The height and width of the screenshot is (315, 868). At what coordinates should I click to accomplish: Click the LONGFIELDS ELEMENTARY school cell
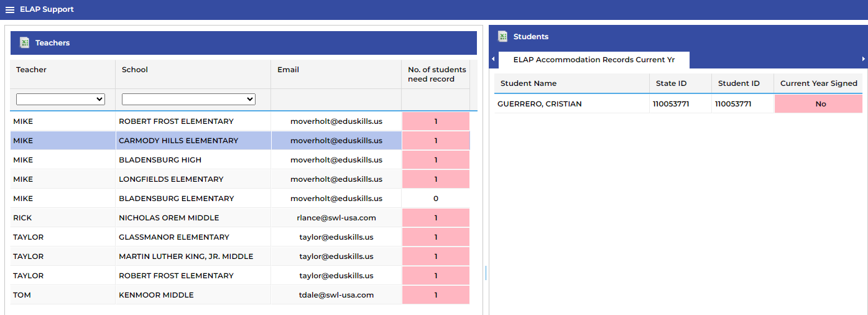(193, 179)
